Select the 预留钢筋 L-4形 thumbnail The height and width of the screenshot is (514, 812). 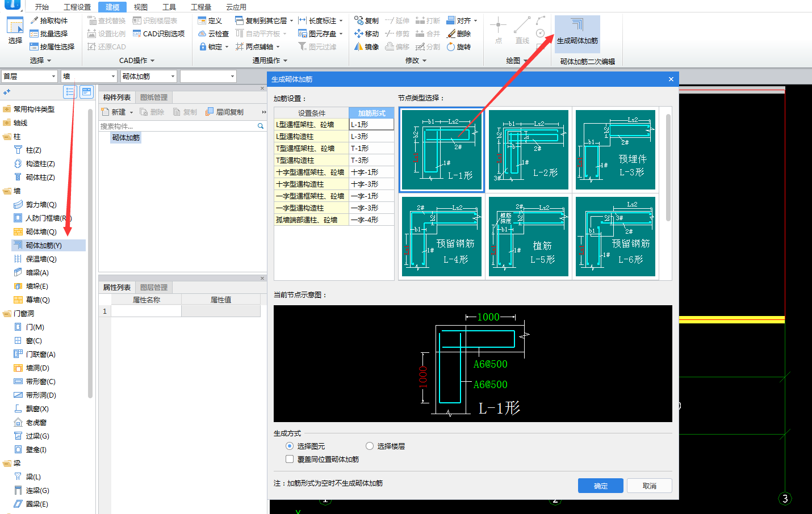tap(442, 237)
